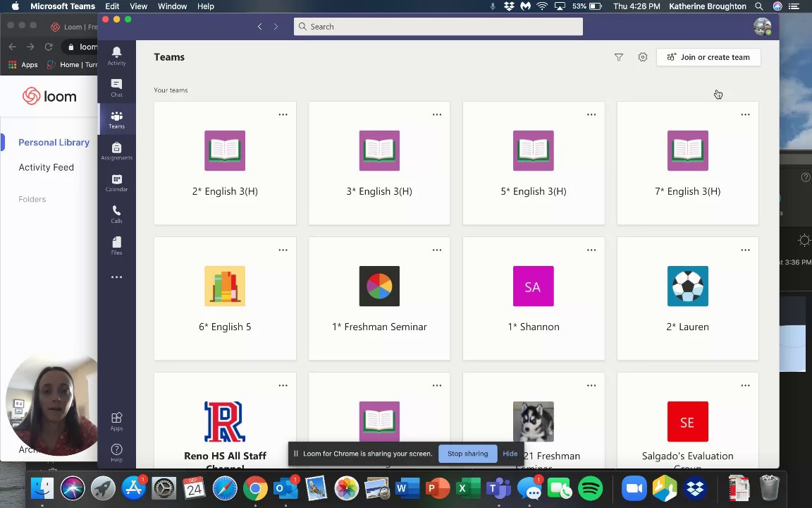Open Assignments in Teams sidebar
Screen dimensions: 812x508
tap(116, 151)
